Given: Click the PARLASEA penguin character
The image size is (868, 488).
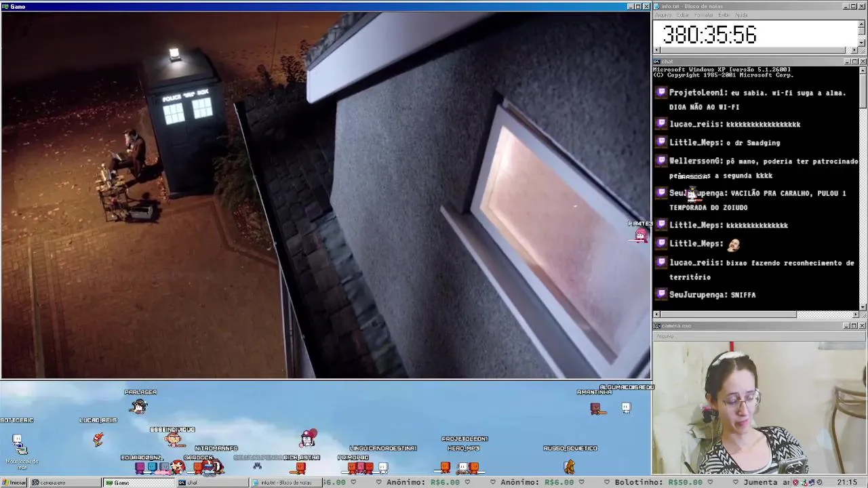Looking at the screenshot, I should click(x=139, y=406).
